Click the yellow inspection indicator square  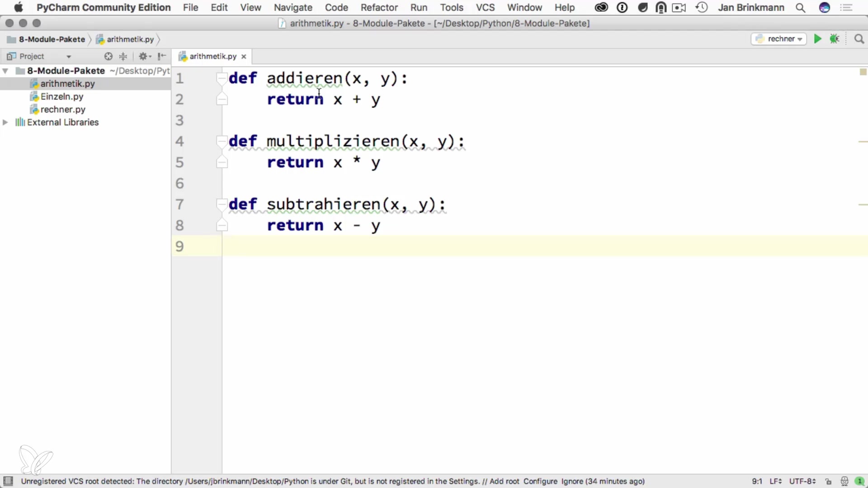point(863,72)
